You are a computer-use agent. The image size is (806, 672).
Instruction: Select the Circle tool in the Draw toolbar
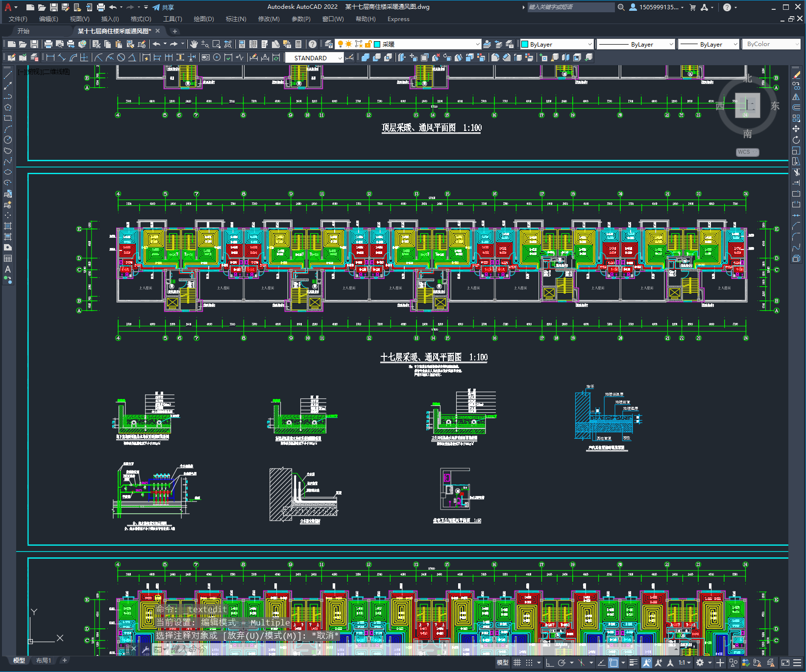tap(8, 140)
